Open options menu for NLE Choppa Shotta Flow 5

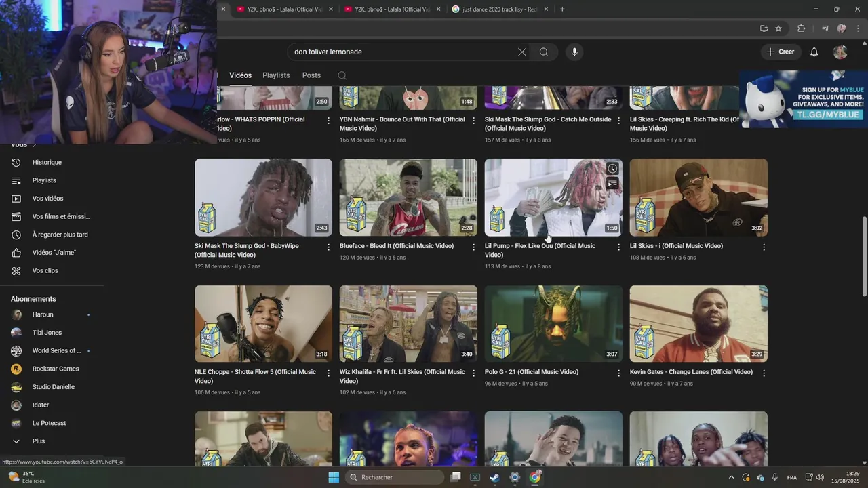(x=329, y=373)
